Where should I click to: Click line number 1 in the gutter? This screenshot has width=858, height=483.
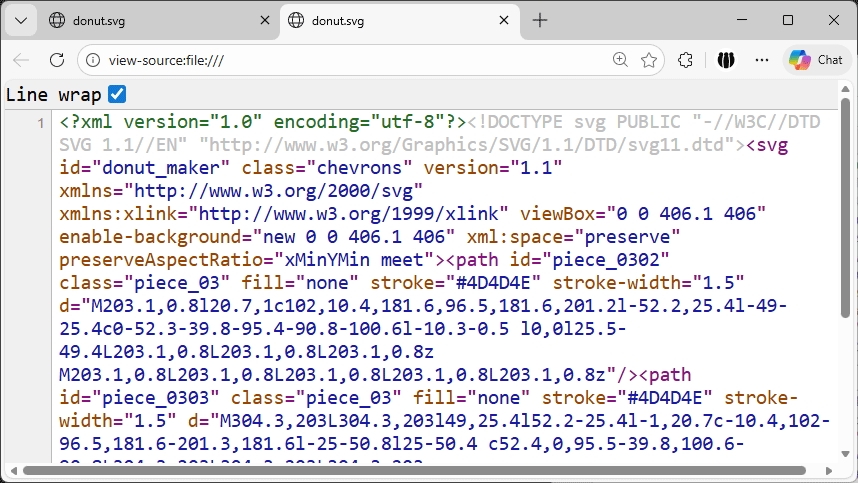tap(40, 123)
